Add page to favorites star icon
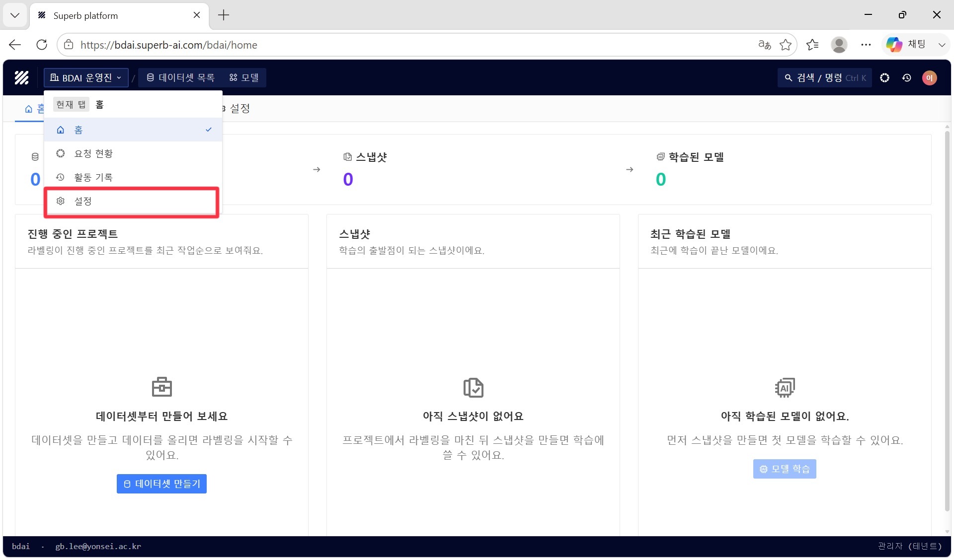The width and height of the screenshot is (954, 560). tap(786, 45)
